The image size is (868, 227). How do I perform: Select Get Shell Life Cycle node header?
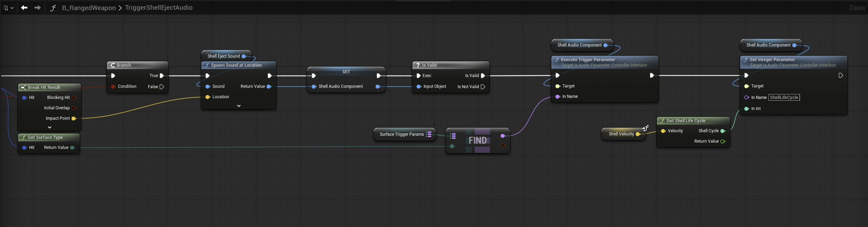tap(693, 121)
